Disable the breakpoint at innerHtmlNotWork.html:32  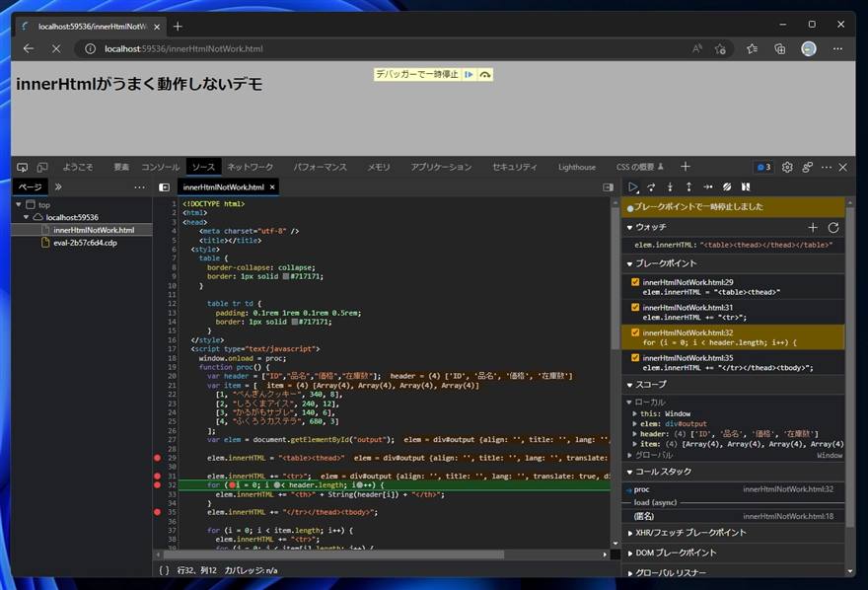click(x=635, y=332)
